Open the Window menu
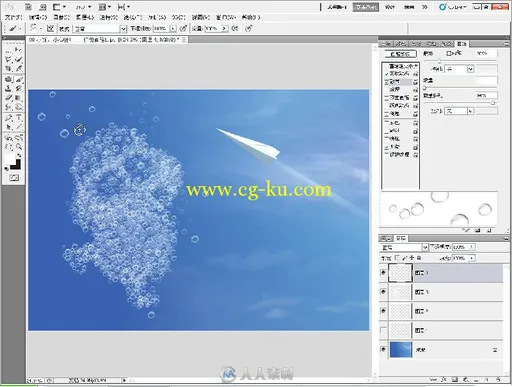 [x=226, y=17]
